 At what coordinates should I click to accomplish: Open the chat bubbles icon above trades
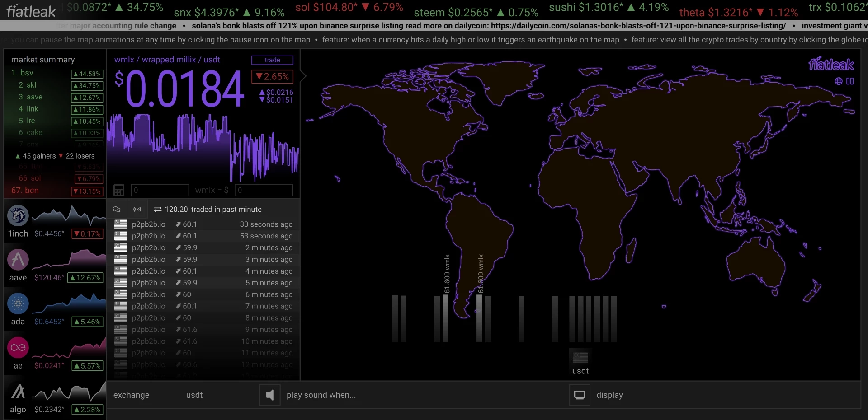tap(117, 209)
